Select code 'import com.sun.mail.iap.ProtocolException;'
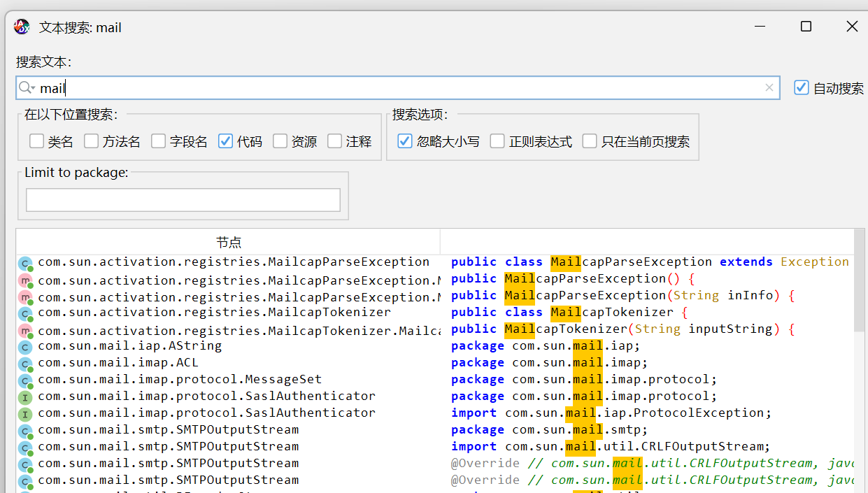868x493 pixels. click(611, 413)
